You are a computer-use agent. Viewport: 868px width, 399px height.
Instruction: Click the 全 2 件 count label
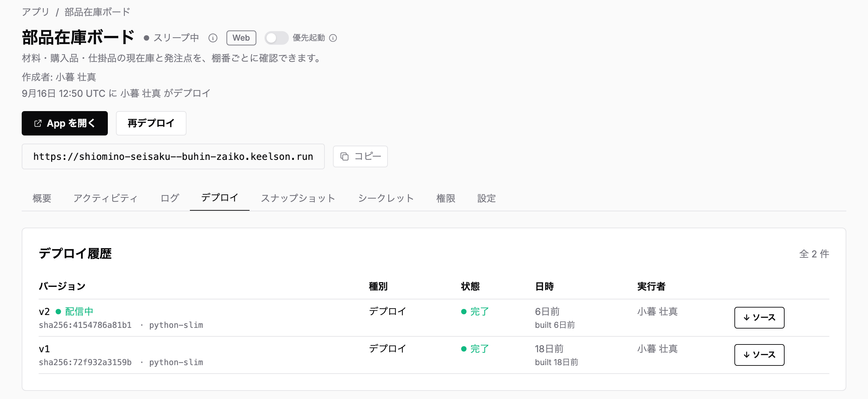tap(814, 254)
